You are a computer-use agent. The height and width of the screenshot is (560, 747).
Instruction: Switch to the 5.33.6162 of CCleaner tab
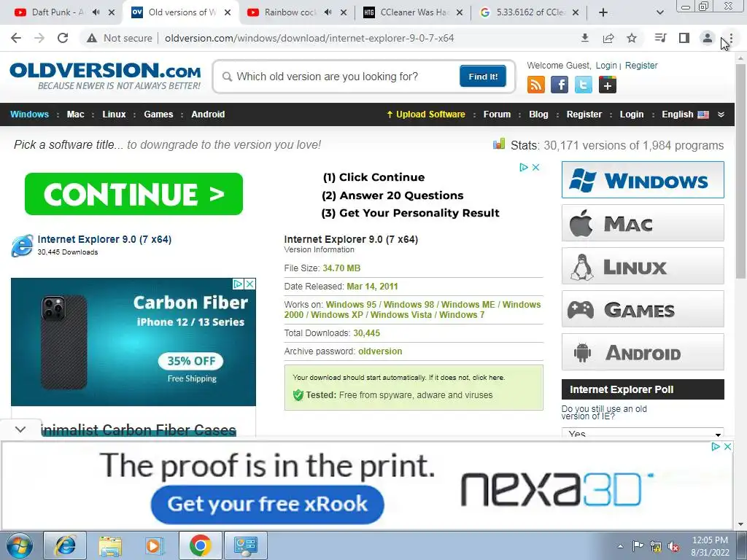(530, 12)
